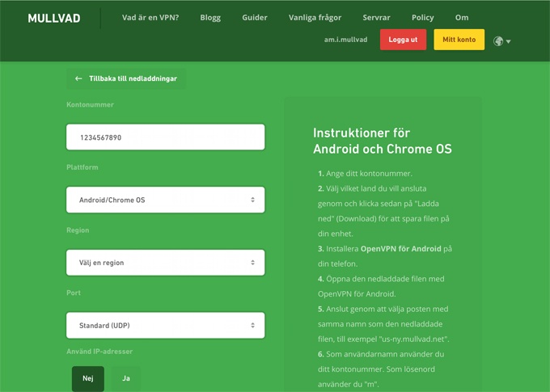Click the Om menu item

click(x=462, y=18)
